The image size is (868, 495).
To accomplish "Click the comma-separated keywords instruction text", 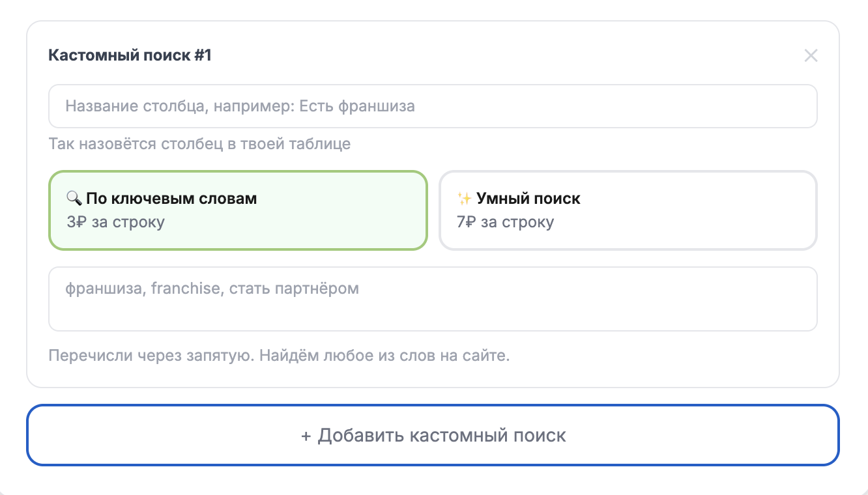I will (278, 355).
